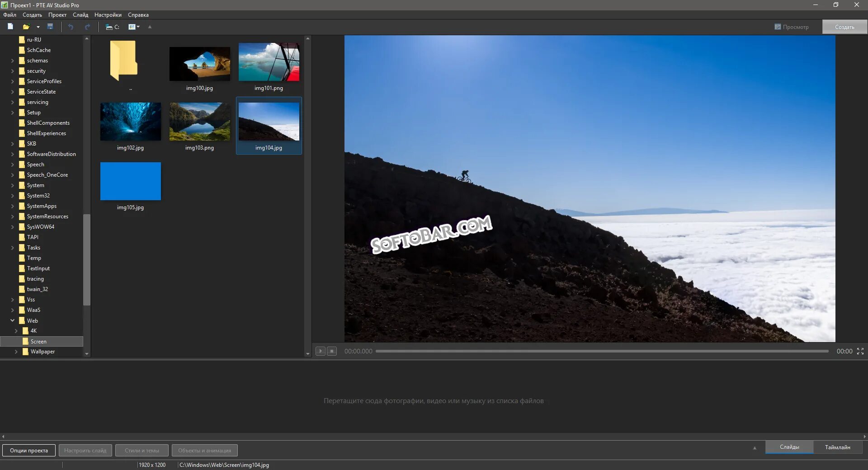Toggle fullscreen preview icon

[860, 351]
